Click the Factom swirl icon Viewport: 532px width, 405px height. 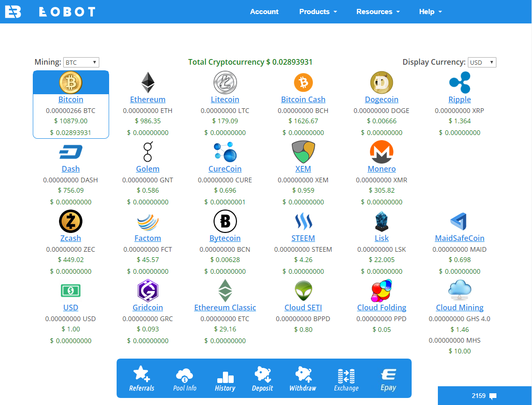coord(148,222)
